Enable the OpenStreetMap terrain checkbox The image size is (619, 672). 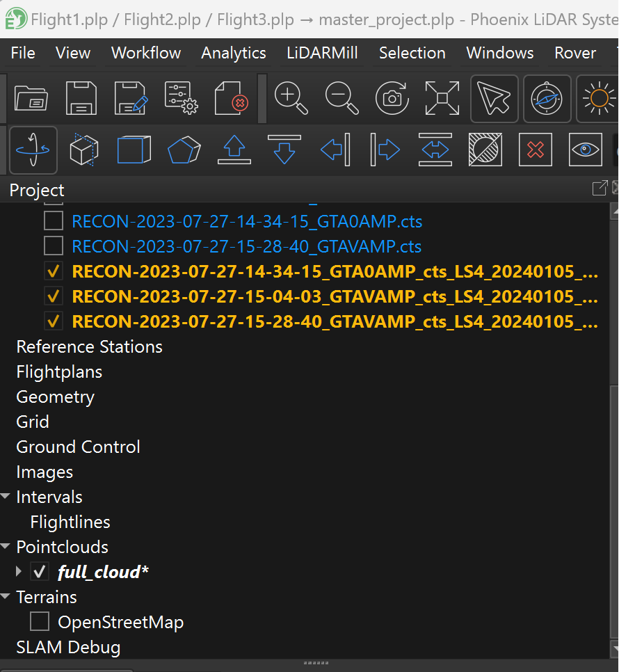coord(40,622)
